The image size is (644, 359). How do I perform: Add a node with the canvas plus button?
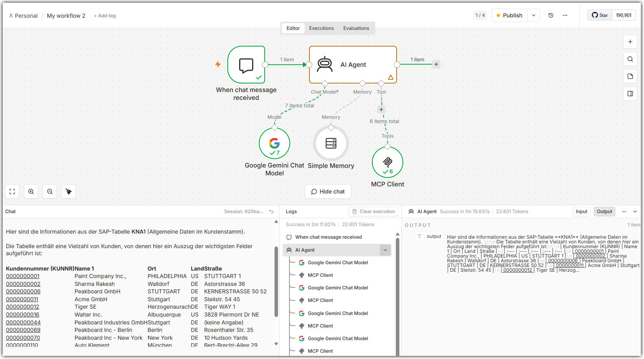[630, 42]
